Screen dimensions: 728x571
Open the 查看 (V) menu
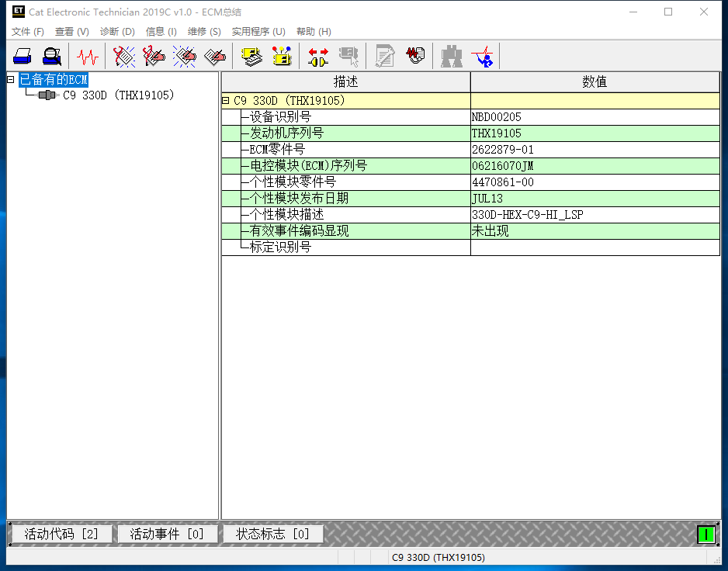click(72, 32)
